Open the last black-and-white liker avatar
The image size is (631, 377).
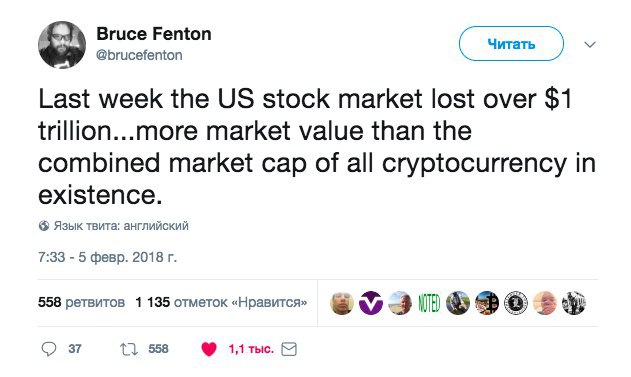click(x=574, y=303)
